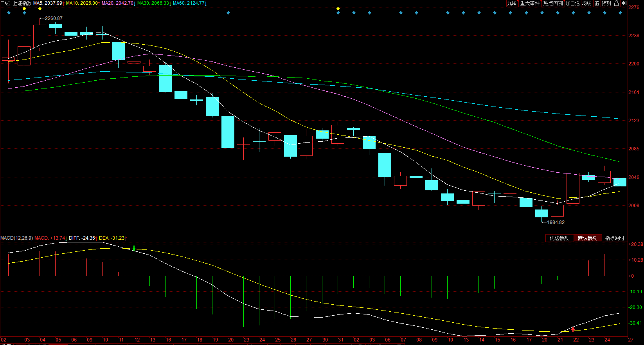The image size is (644, 345).
Task: Add the index via 加自选 button
Action: tap(572, 3)
